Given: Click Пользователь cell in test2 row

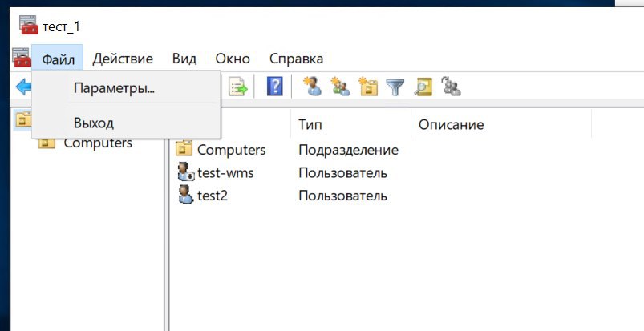Looking at the screenshot, I should click(x=342, y=196).
